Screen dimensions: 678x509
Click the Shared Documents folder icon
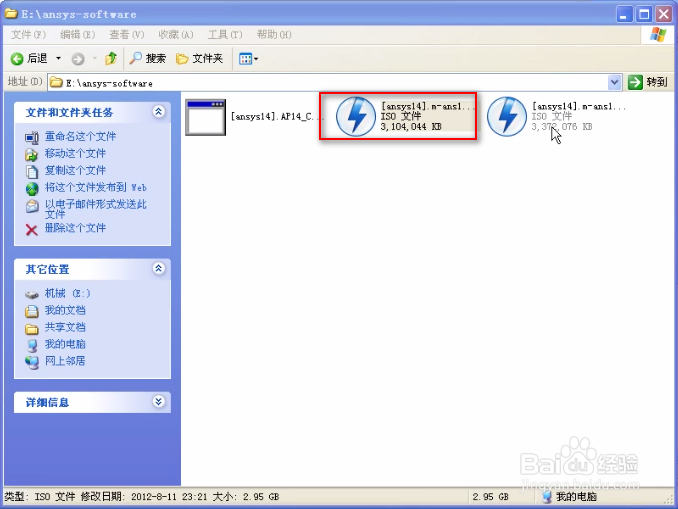[x=32, y=329]
